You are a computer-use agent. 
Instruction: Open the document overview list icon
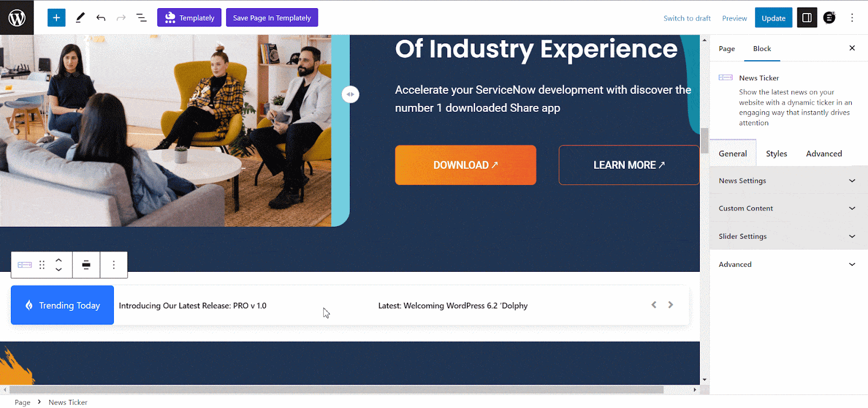click(x=142, y=18)
